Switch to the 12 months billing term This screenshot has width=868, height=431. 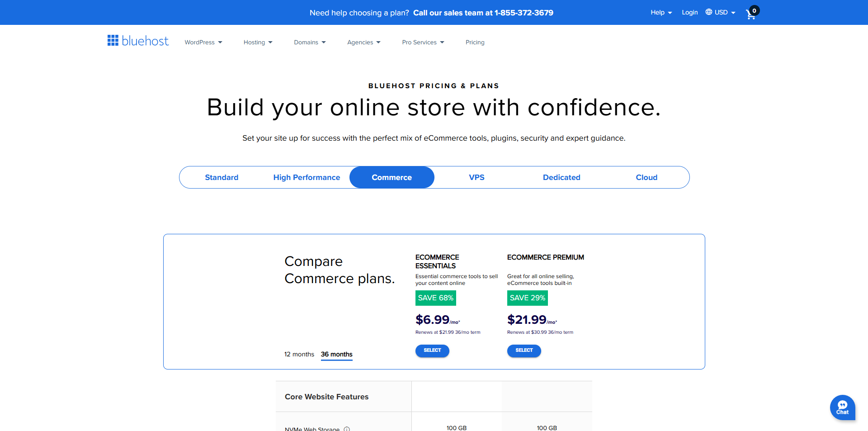pyautogui.click(x=299, y=354)
